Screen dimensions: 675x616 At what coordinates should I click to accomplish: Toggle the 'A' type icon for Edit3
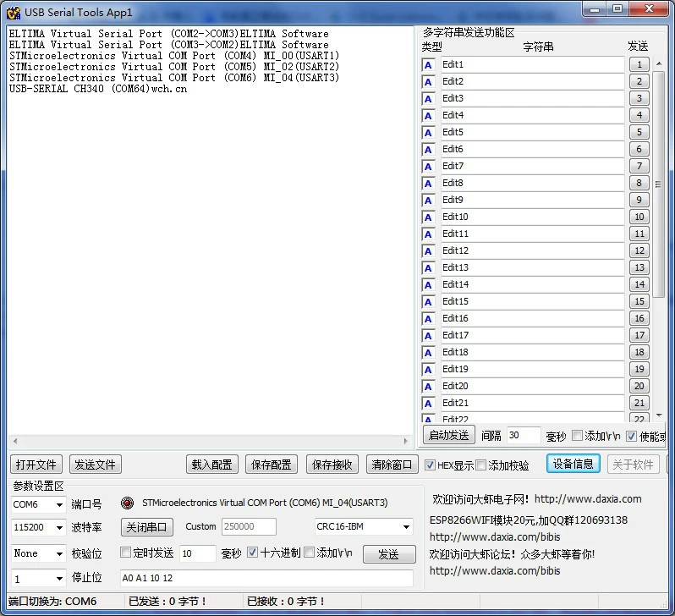428,99
